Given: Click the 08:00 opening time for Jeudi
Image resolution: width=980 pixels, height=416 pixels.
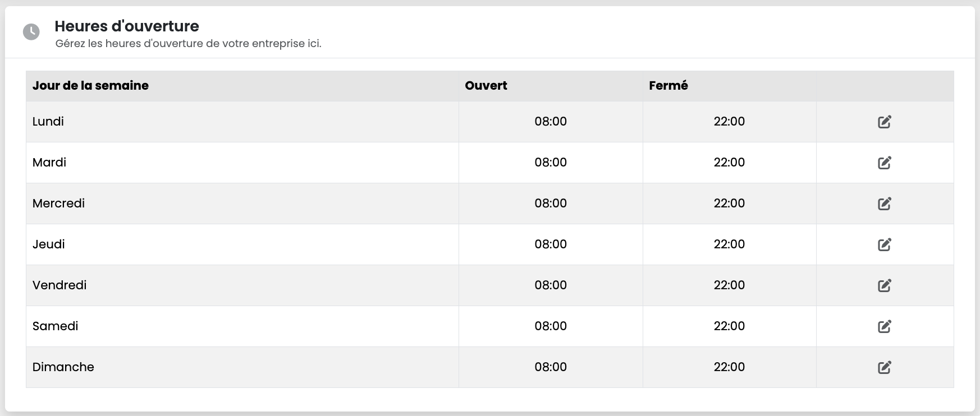Looking at the screenshot, I should [x=551, y=244].
